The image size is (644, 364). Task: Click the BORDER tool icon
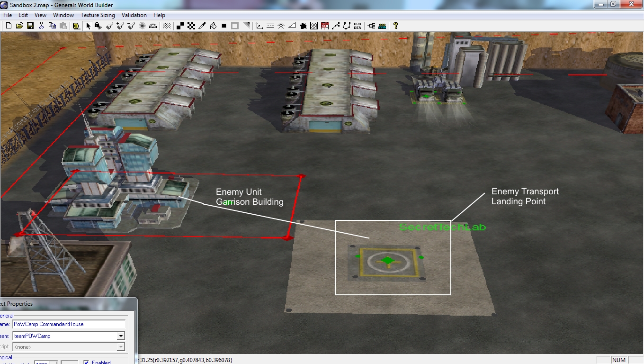point(358,26)
